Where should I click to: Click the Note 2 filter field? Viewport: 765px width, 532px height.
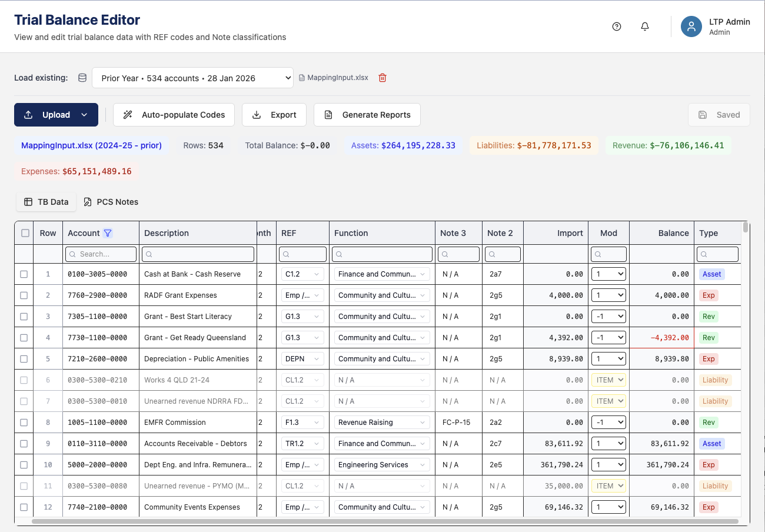(503, 254)
